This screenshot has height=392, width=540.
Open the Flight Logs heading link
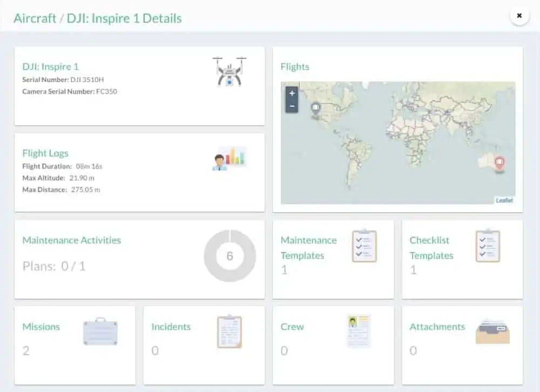(45, 153)
